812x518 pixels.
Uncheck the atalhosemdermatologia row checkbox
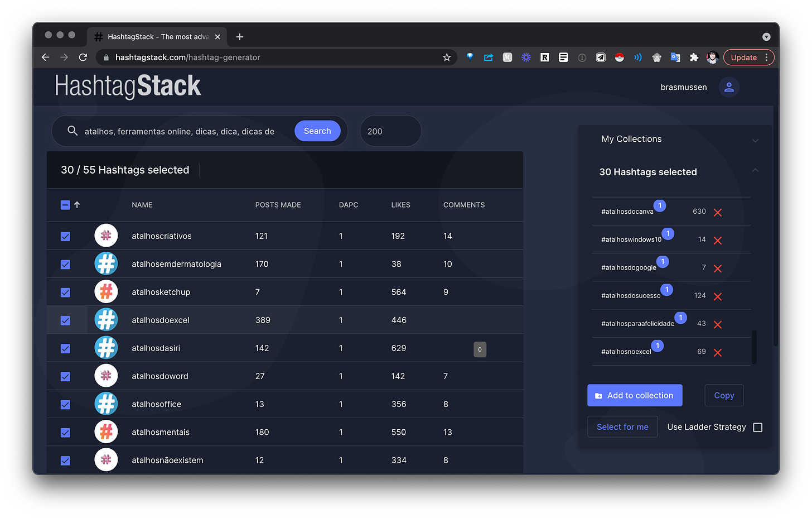click(65, 264)
